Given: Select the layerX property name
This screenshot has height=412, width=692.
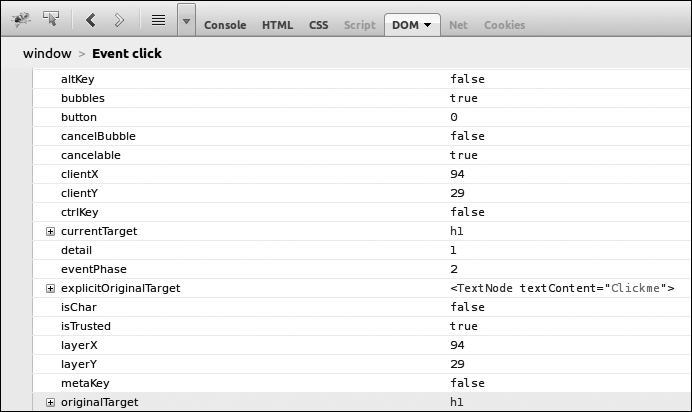Looking at the screenshot, I should pyautogui.click(x=79, y=345).
